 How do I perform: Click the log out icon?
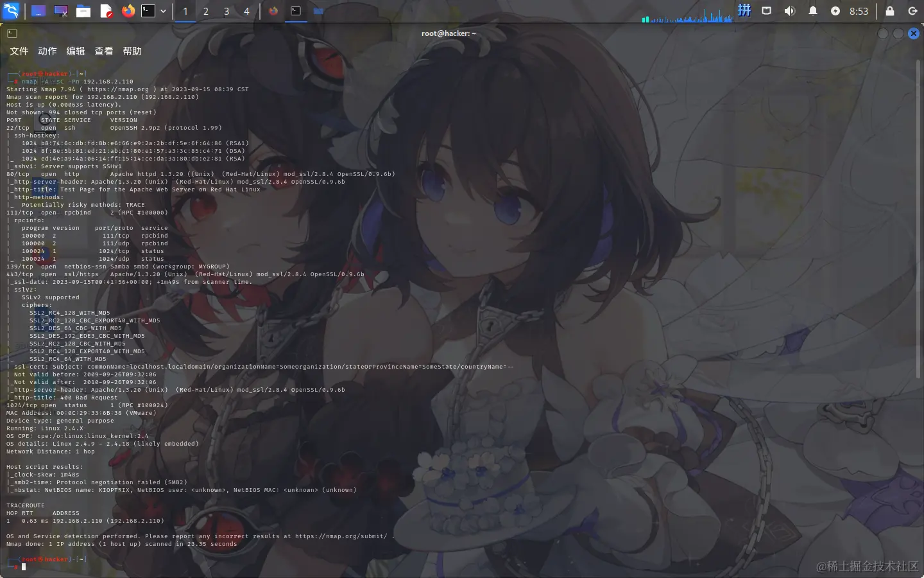click(x=913, y=11)
